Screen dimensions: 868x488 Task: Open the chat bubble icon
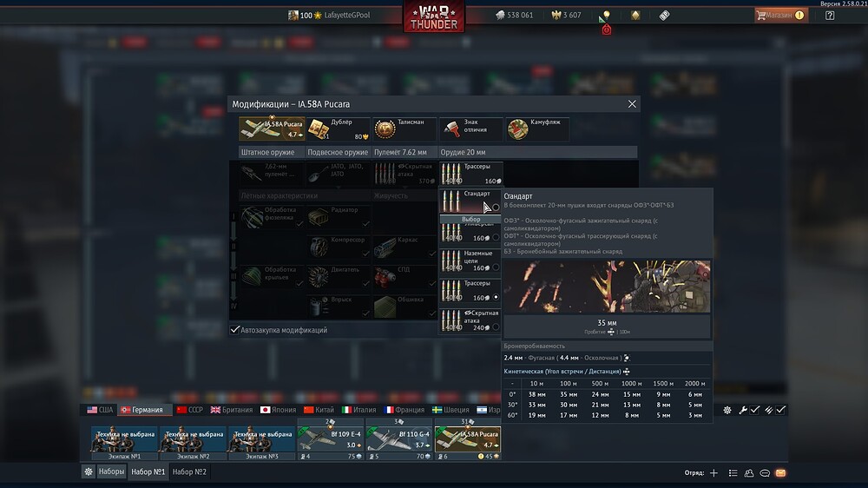pos(765,472)
